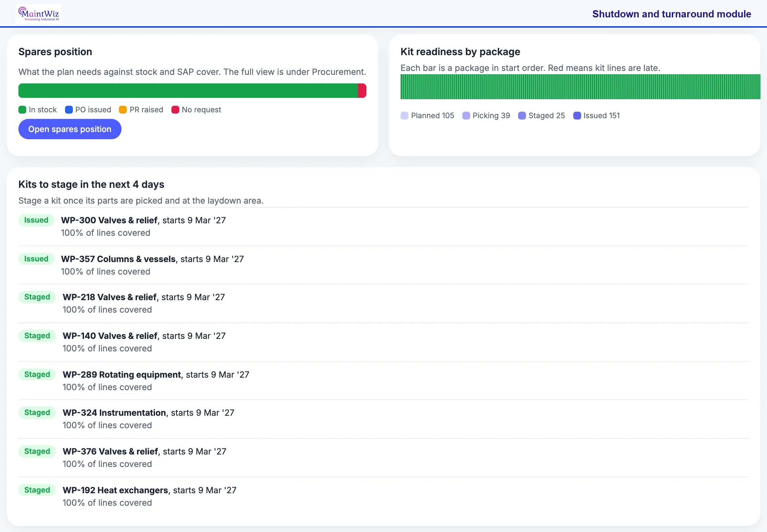Select the Issued 151 legend entry

pos(596,116)
